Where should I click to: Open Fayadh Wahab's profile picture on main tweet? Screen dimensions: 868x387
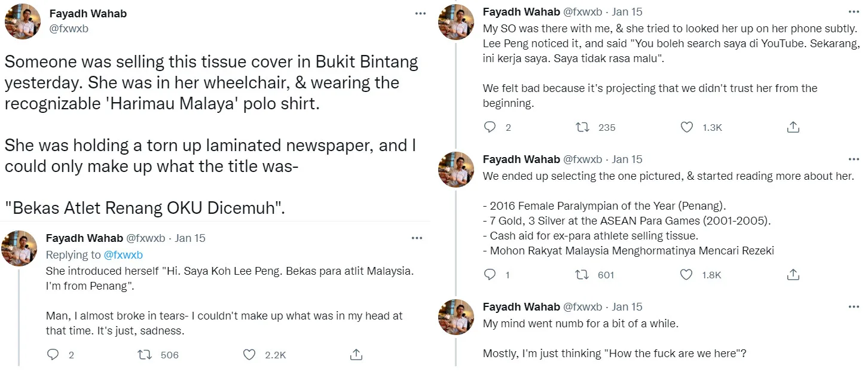(23, 21)
